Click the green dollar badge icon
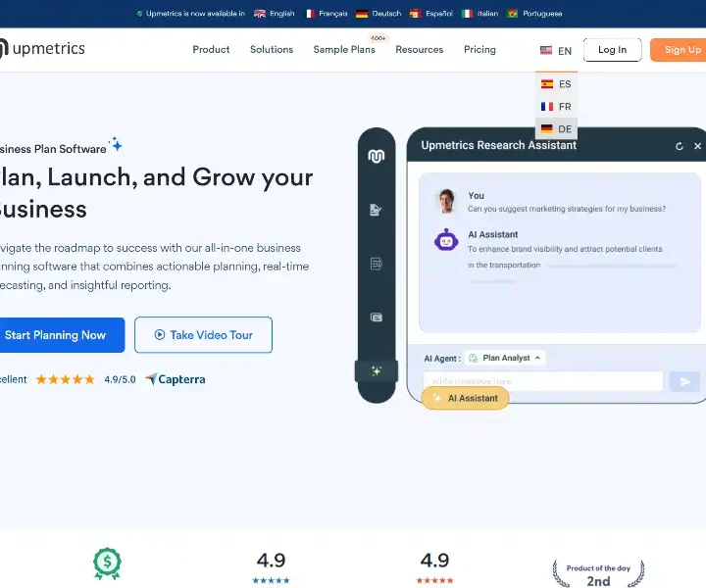 pos(107,563)
